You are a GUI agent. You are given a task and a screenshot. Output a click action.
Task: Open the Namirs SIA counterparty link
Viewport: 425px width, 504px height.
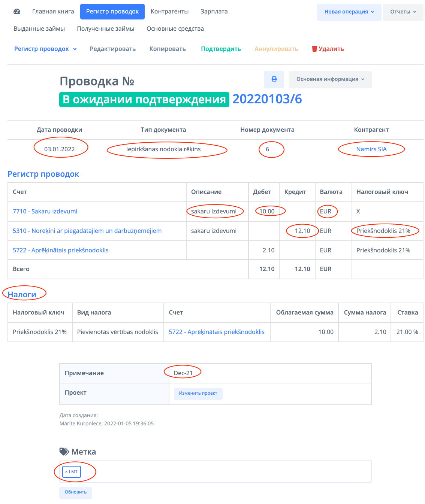pos(371,149)
